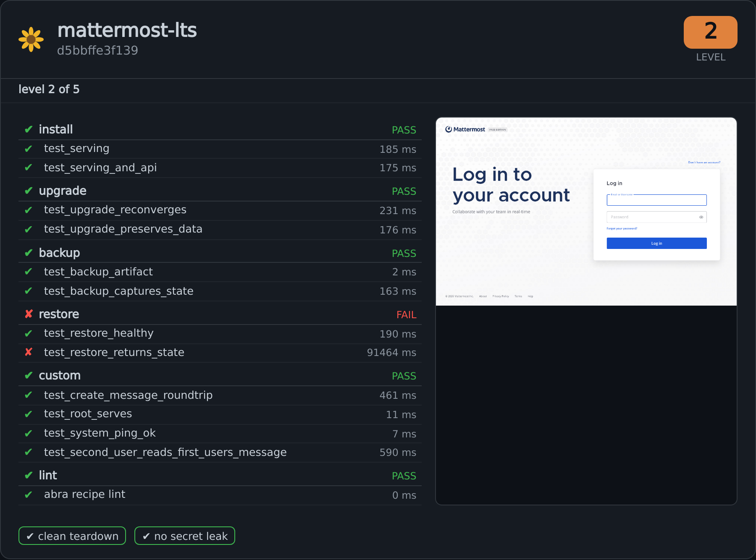This screenshot has width=756, height=560.
Task: Click the checkmark next to test_backup_artifact
Action: 29,272
